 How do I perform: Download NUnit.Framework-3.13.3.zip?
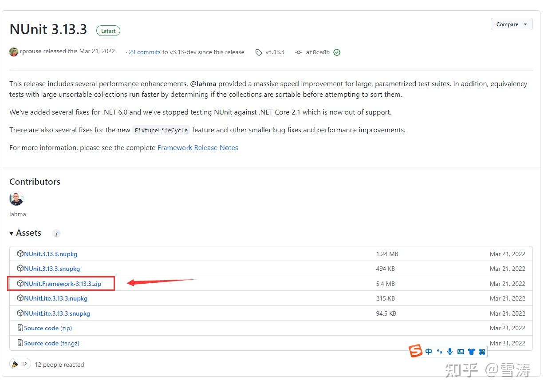coord(63,284)
